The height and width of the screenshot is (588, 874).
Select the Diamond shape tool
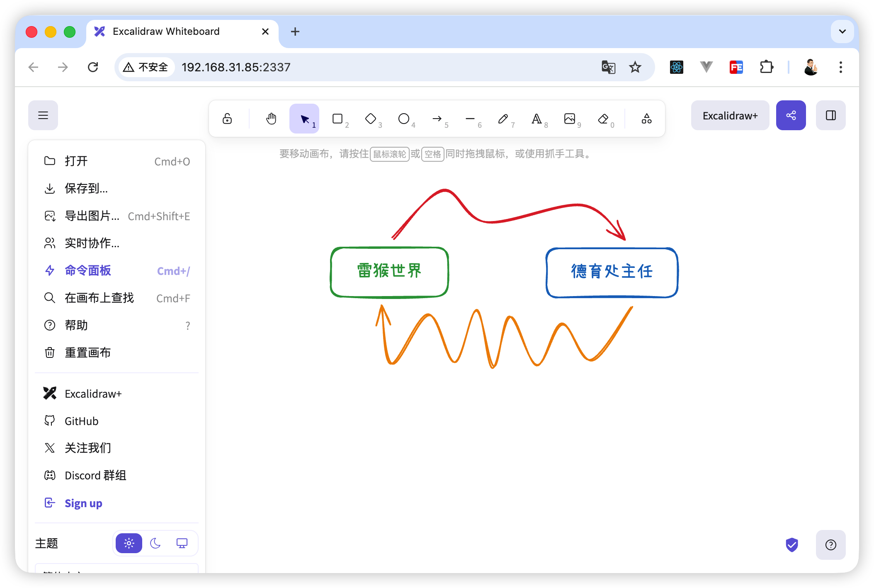[x=371, y=119]
